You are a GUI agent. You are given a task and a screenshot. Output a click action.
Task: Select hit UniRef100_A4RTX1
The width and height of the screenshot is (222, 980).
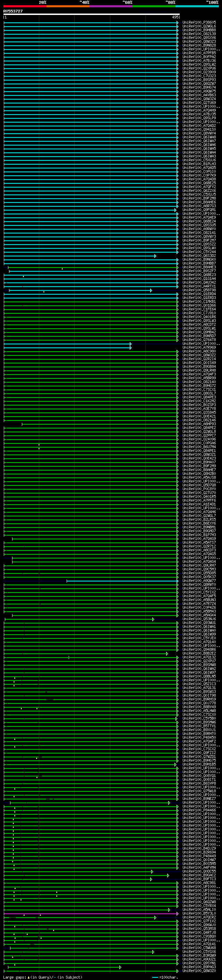[x=199, y=286]
